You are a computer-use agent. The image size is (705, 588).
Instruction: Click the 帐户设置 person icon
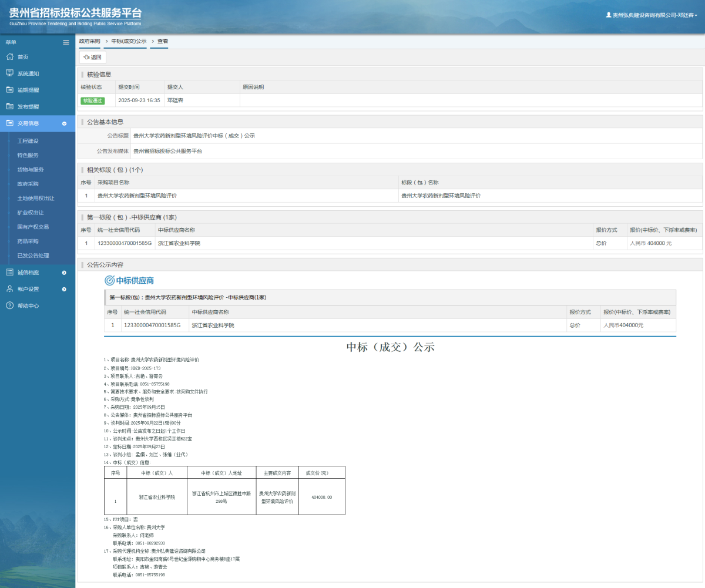[9, 289]
